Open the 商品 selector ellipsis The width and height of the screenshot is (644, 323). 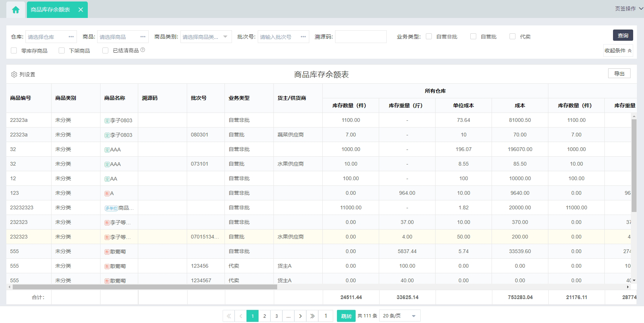click(x=143, y=37)
